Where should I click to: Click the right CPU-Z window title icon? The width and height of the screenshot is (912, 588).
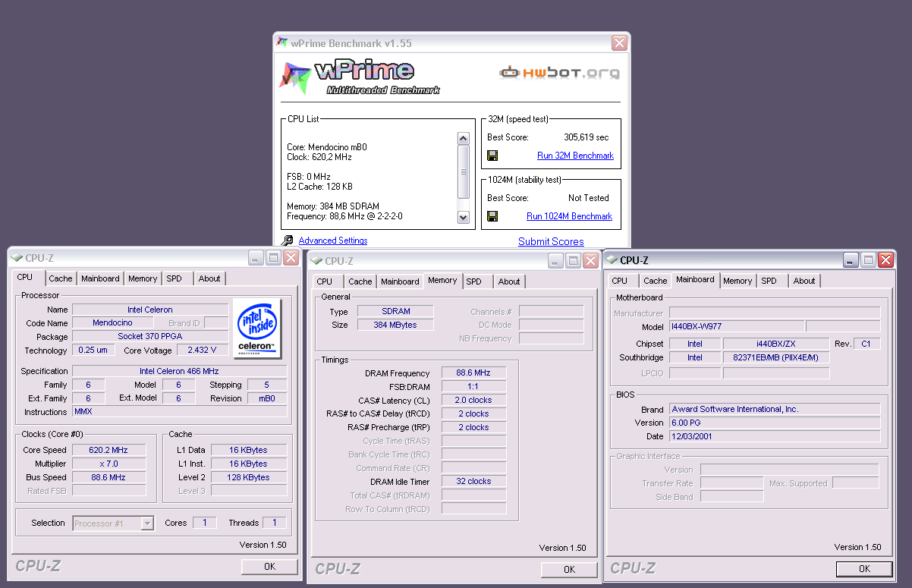point(611,259)
